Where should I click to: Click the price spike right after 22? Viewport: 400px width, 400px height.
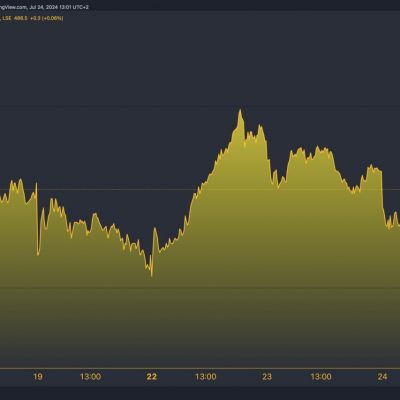tap(155, 229)
